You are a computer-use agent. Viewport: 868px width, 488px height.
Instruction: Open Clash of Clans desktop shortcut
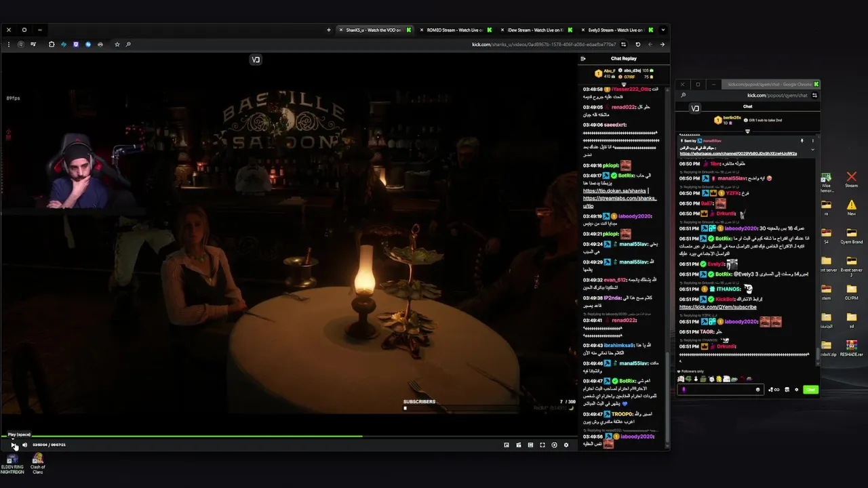[x=38, y=464]
